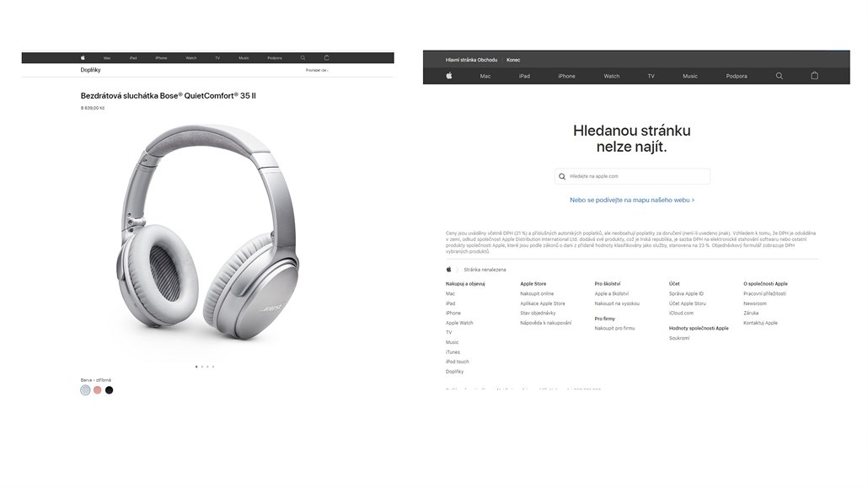Click 'Hlavní stránka Obchodu' in the top bar
Viewport: 868px width, 488px height.
[x=471, y=60]
